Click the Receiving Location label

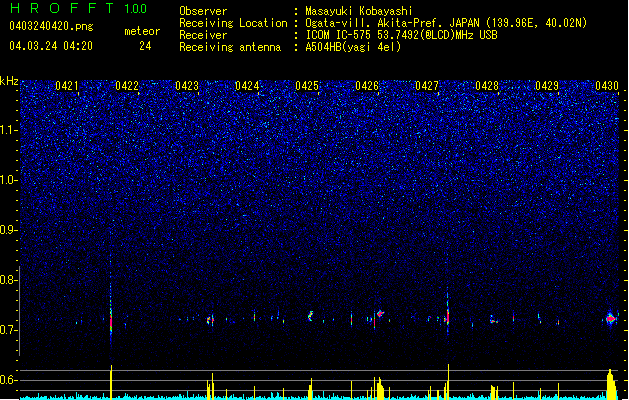click(233, 23)
